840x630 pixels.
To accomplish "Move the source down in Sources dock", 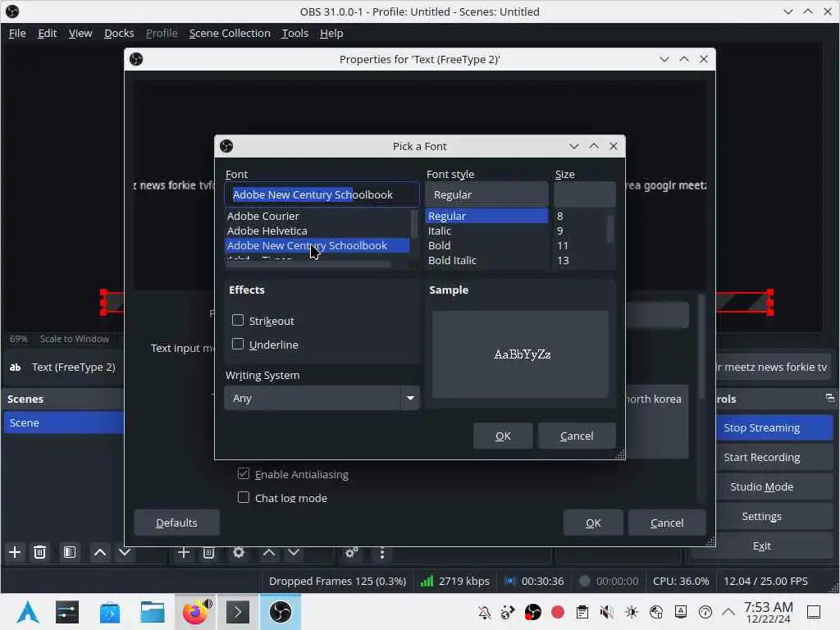I will (x=294, y=552).
